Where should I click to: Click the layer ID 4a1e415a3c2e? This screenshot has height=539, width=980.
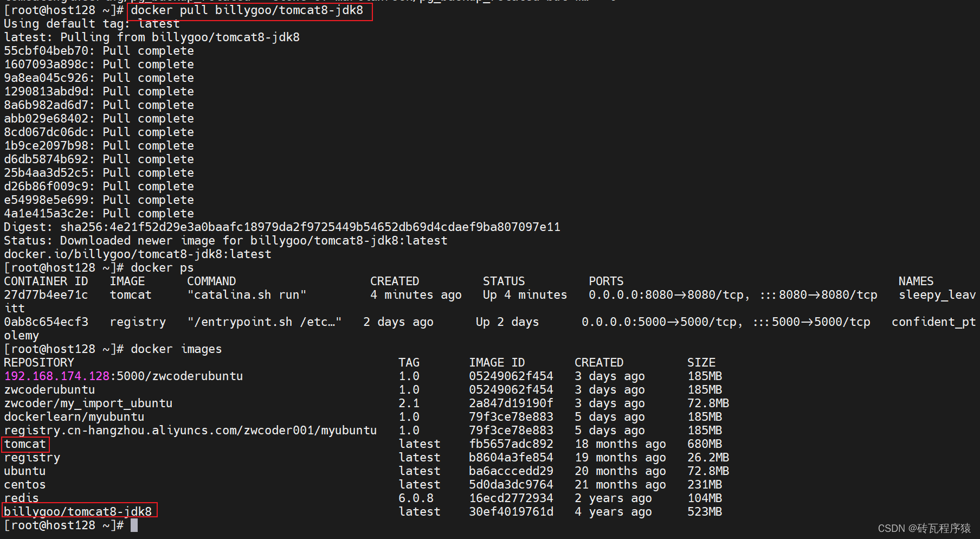click(46, 214)
